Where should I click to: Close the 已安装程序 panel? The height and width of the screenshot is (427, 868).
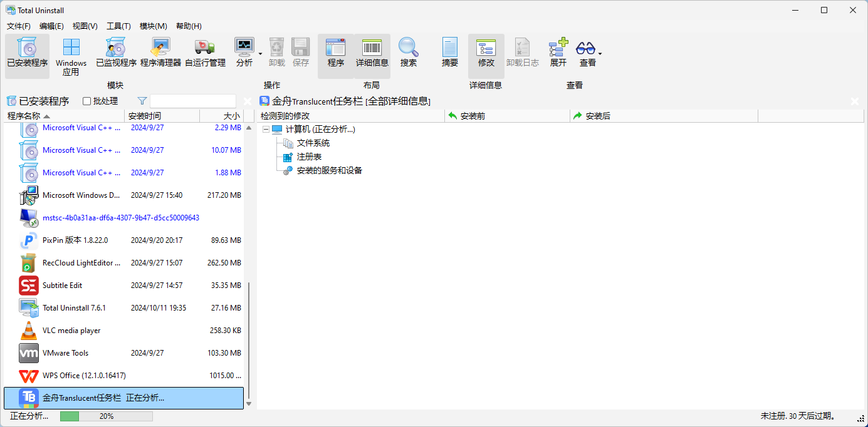coord(248,101)
